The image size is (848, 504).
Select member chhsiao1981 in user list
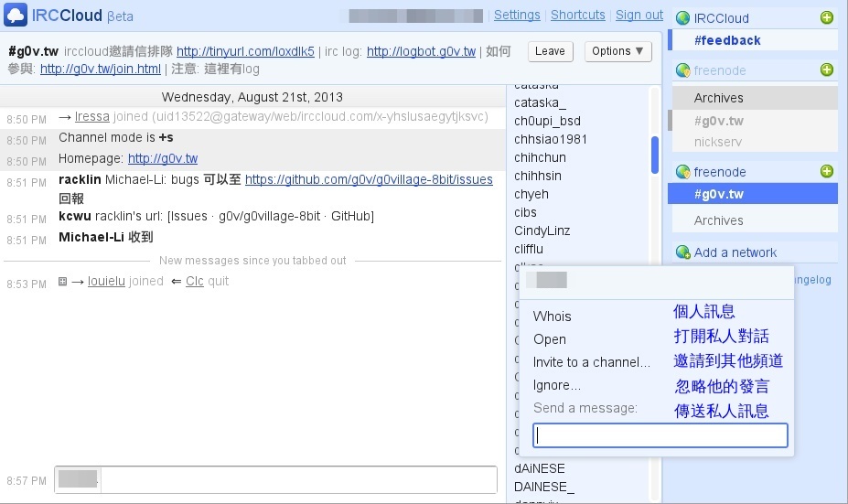[x=551, y=140]
